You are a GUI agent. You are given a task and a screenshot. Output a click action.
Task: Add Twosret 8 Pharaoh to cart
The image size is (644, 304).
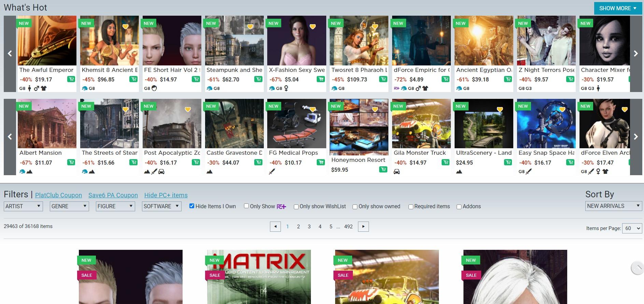pyautogui.click(x=383, y=79)
